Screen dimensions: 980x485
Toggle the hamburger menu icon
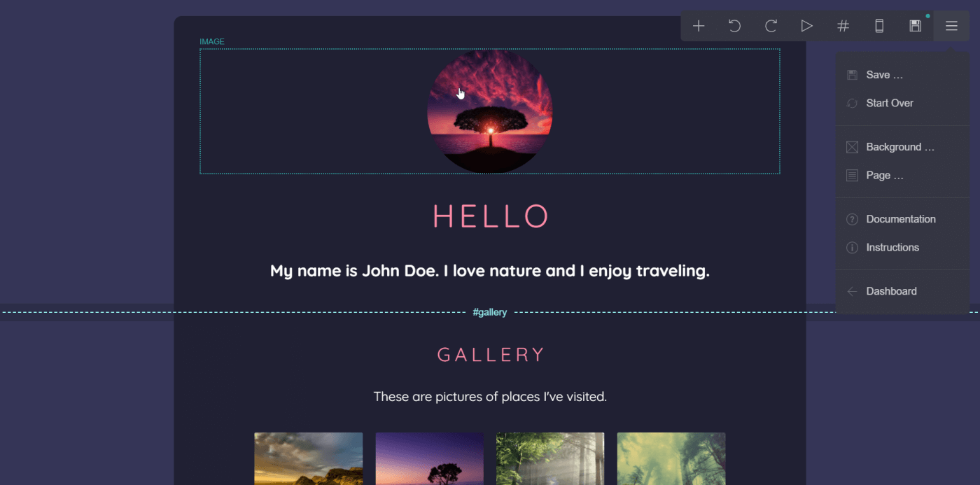pyautogui.click(x=951, y=26)
